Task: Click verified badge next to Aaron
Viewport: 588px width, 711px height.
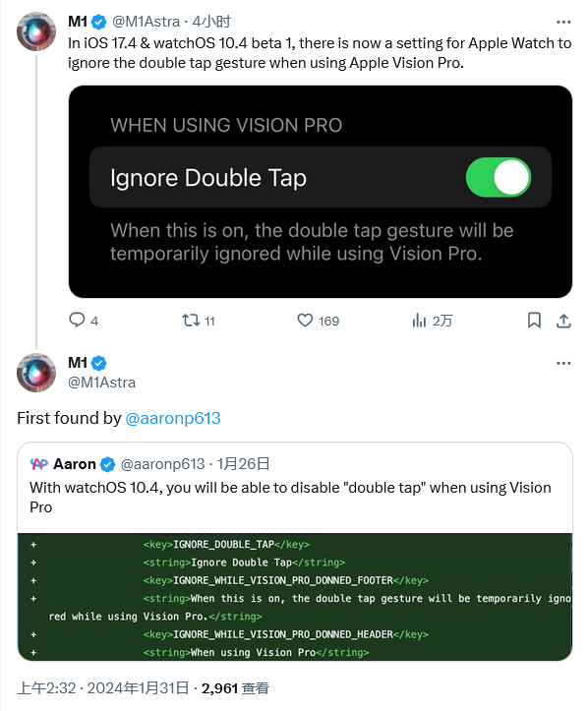Action: [x=107, y=464]
